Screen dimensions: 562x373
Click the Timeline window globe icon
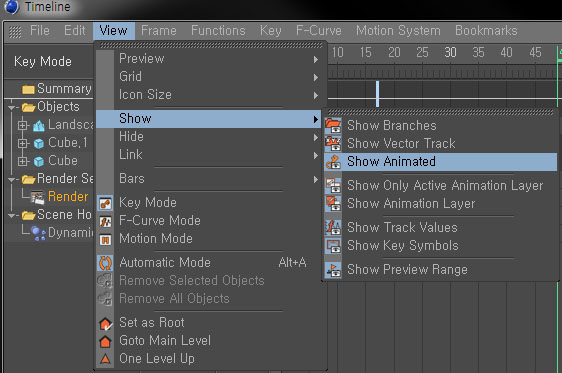(12, 7)
